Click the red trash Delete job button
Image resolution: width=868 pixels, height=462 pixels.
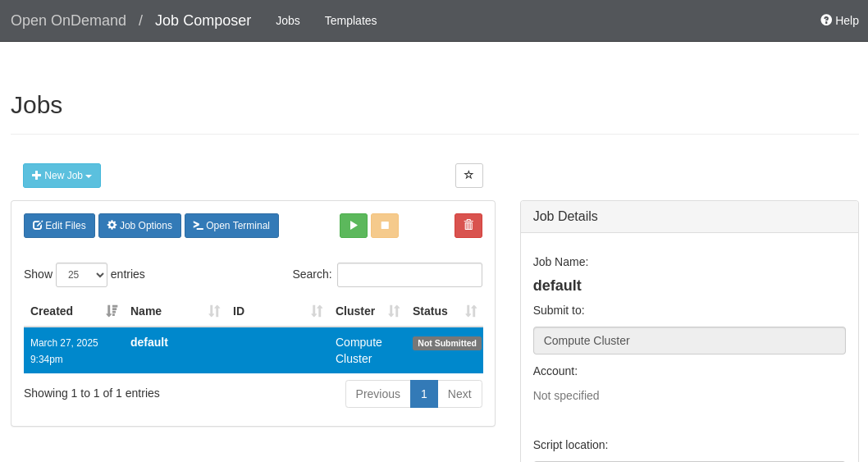pyautogui.click(x=468, y=226)
